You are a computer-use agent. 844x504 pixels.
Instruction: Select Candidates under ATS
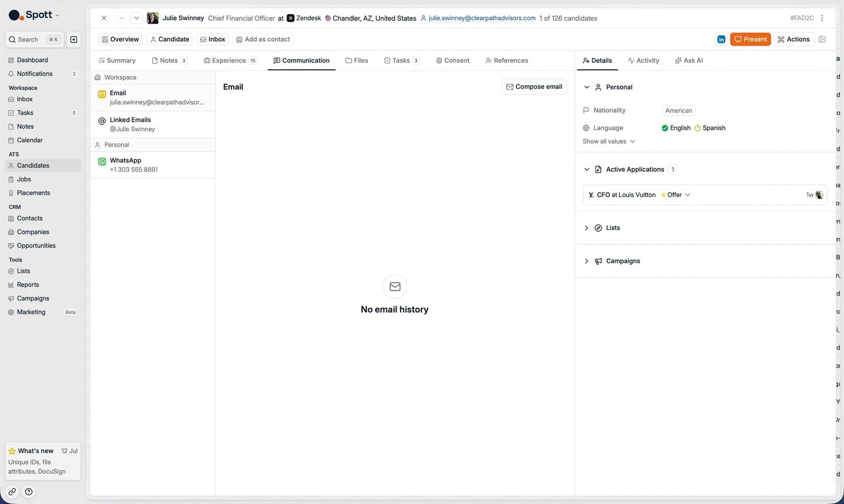(x=43, y=166)
